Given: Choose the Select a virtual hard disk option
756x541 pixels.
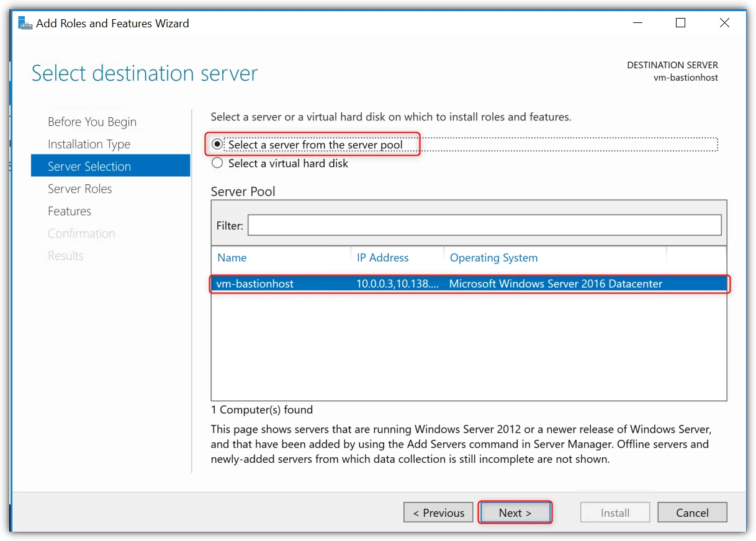Looking at the screenshot, I should coord(280,163).
